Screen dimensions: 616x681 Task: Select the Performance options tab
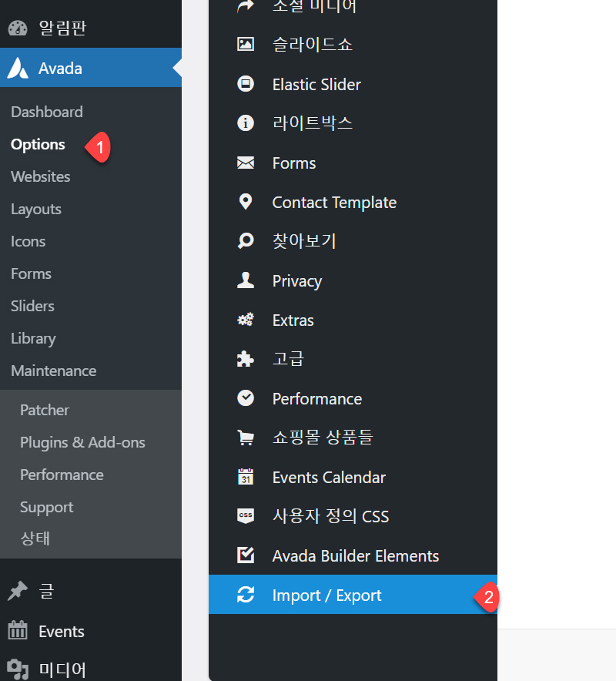[x=353, y=398]
